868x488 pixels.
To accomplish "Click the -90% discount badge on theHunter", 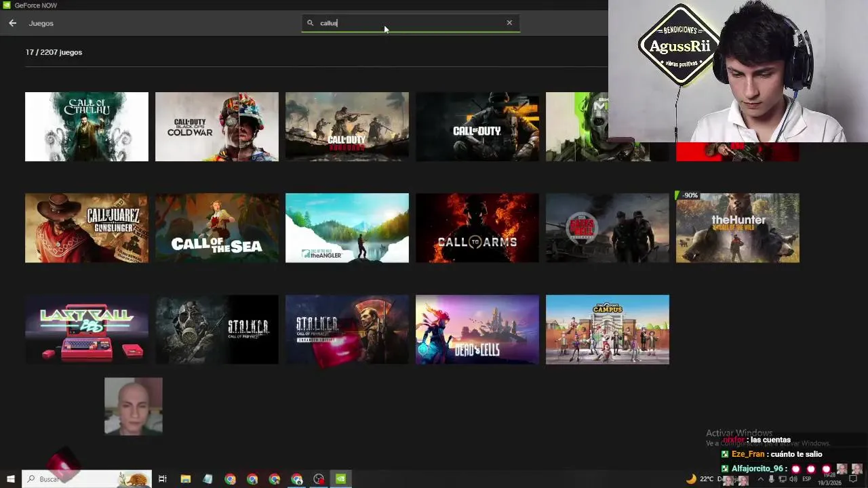I will point(688,195).
